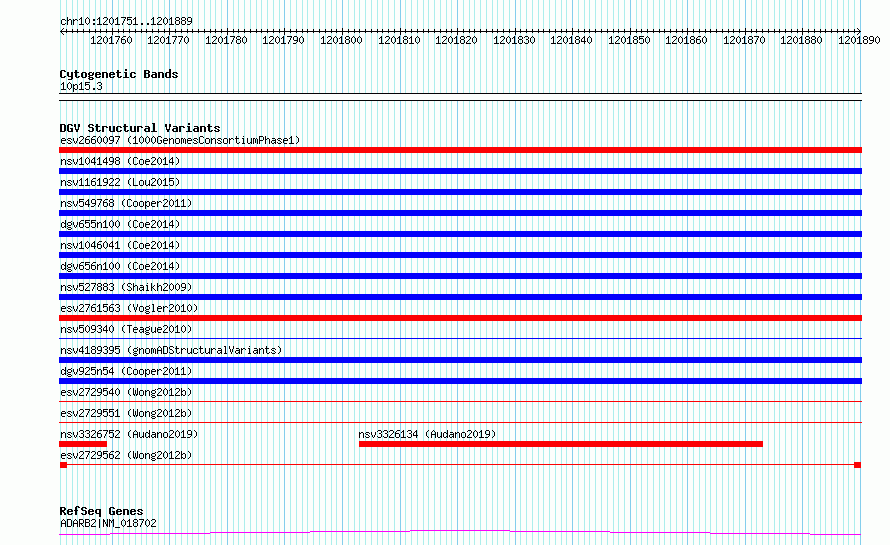Select the blue dgv655n100 variant bar
The image size is (890, 545).
coord(460,234)
